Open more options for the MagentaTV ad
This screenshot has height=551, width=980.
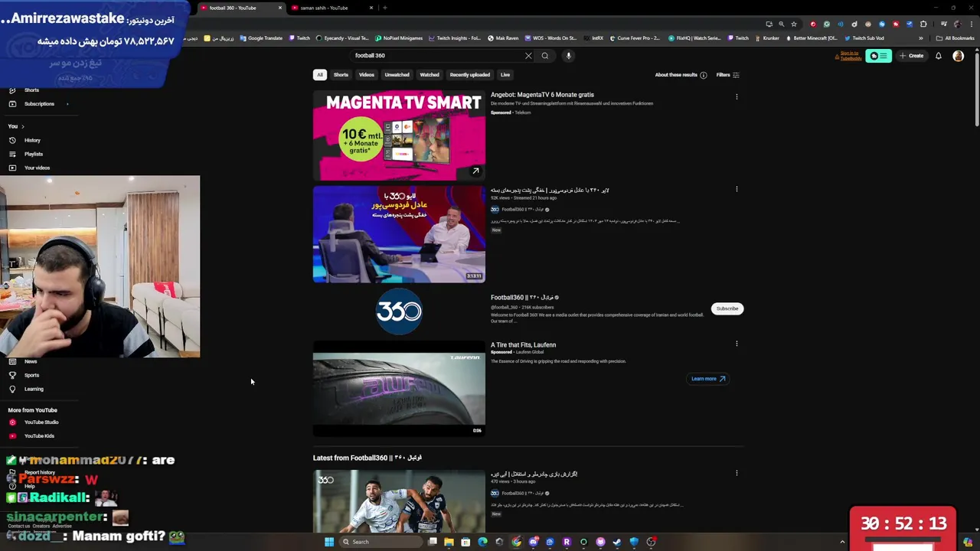[737, 96]
